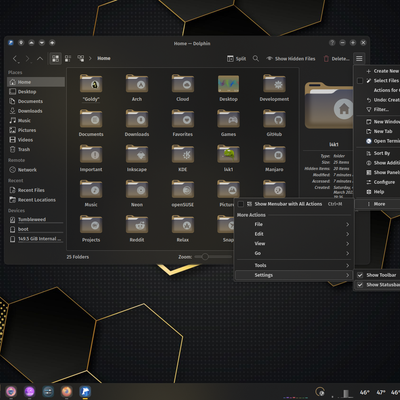Expand the Go submenu
The image size is (400, 400).
294,254
